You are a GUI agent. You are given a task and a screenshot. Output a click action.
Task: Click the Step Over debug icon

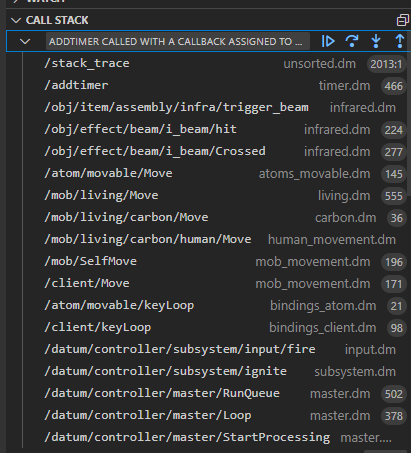[x=352, y=41]
